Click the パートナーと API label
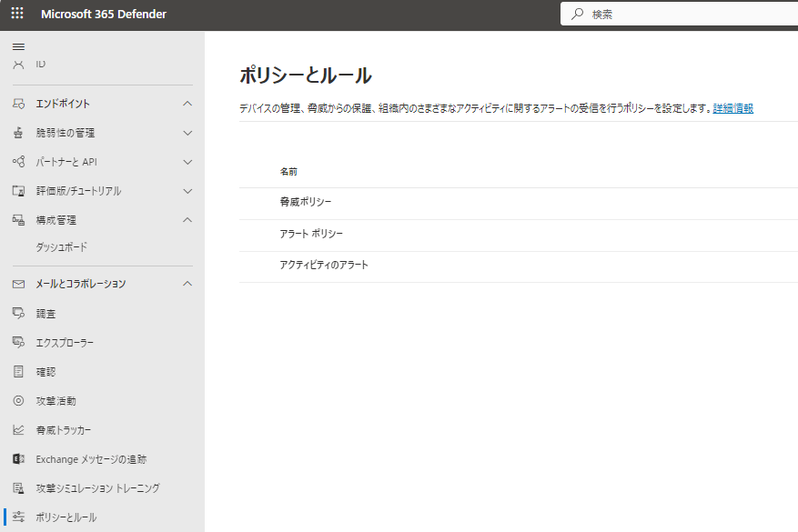This screenshot has height=532, width=798. [x=66, y=162]
